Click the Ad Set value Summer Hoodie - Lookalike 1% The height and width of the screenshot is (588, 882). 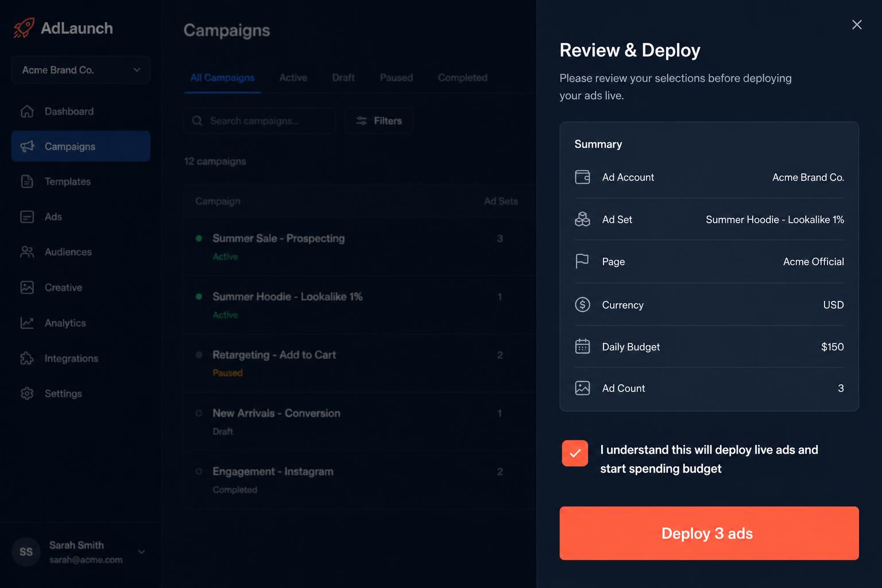pos(775,219)
